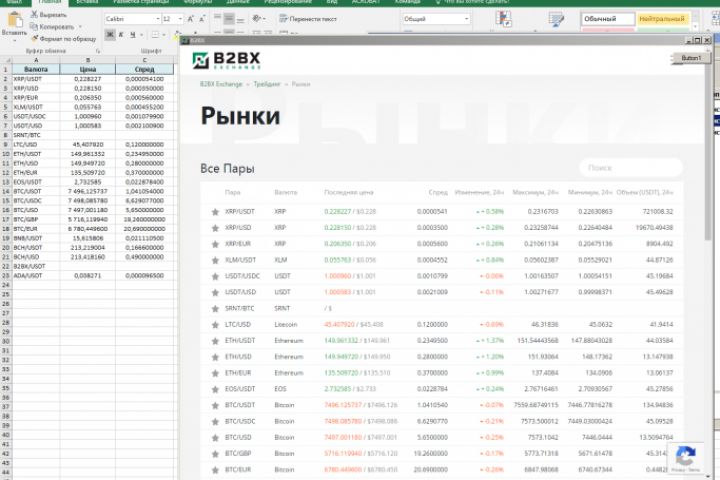
Task: Click the reCAPTCHA badge icon
Action: pyautogui.click(x=685, y=457)
